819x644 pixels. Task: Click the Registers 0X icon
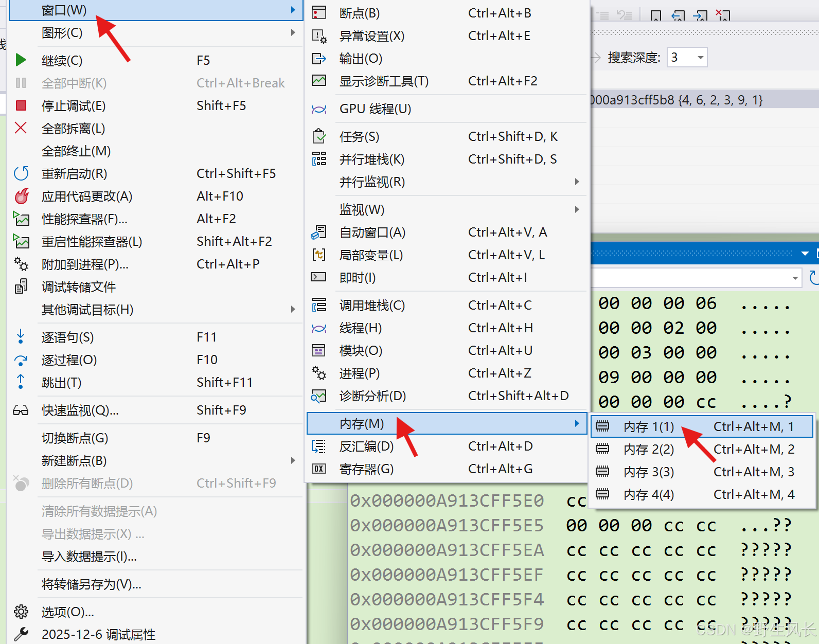point(319,469)
